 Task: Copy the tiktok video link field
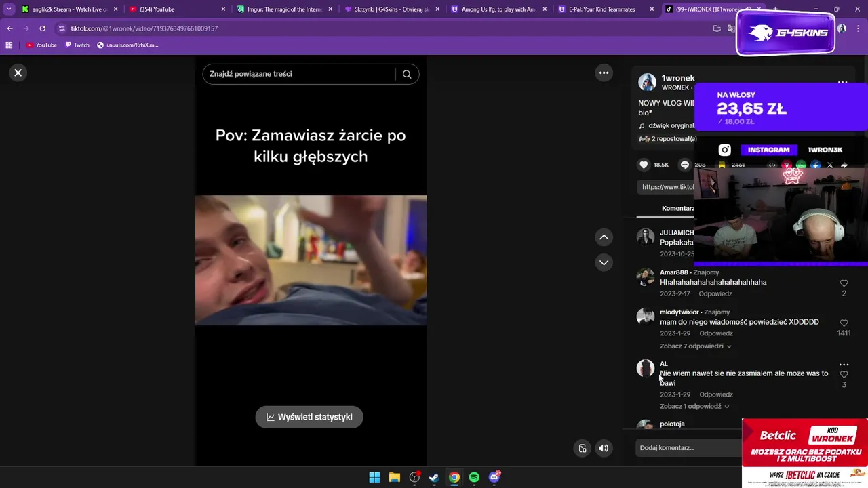667,187
